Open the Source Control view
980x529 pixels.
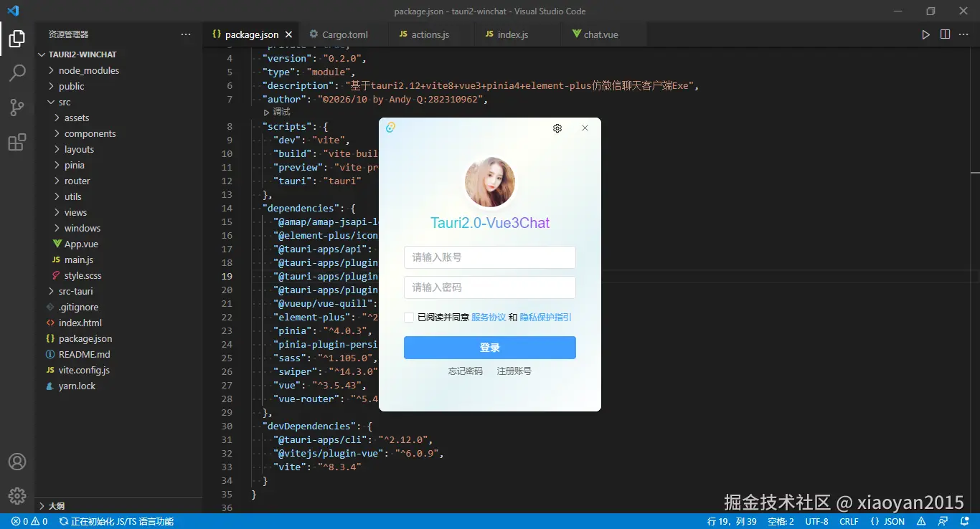coord(17,108)
